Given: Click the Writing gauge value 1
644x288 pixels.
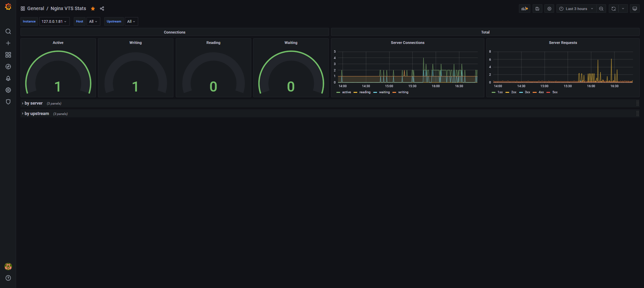Looking at the screenshot, I should (x=135, y=87).
